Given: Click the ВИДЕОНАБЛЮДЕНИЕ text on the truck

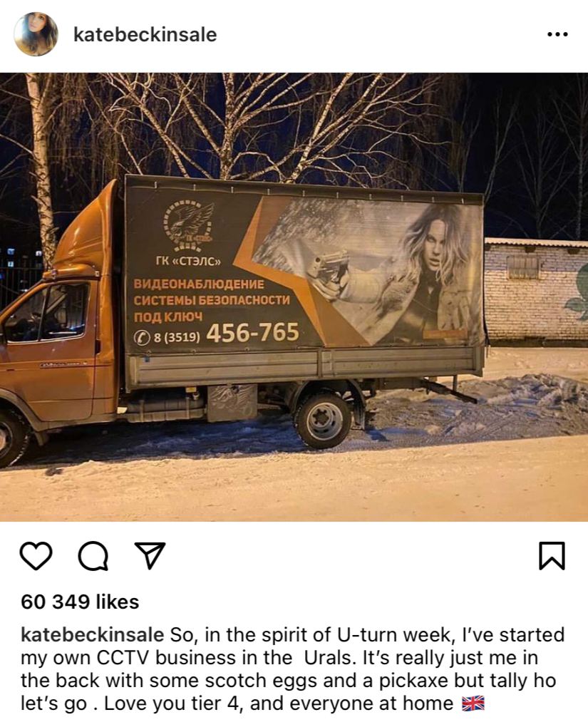Looking at the screenshot, I should pos(199,284).
